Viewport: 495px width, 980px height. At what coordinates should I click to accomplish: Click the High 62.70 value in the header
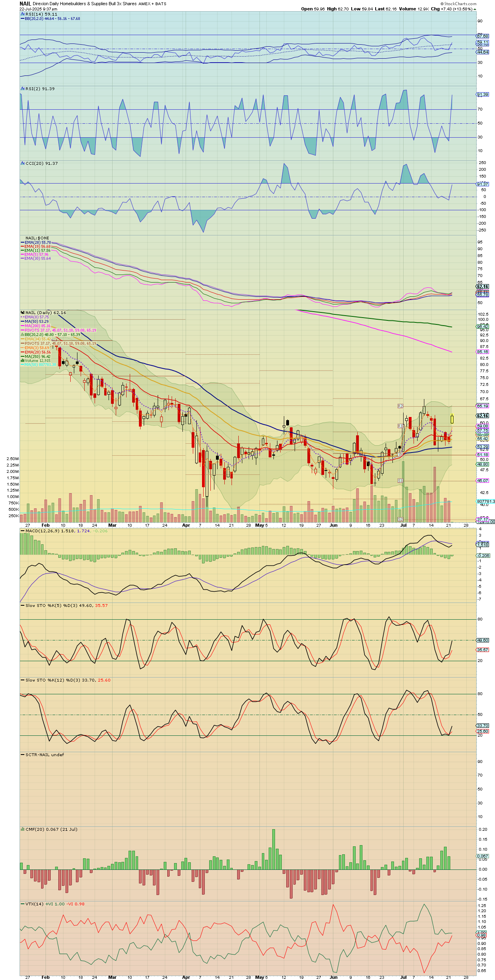(x=338, y=9)
